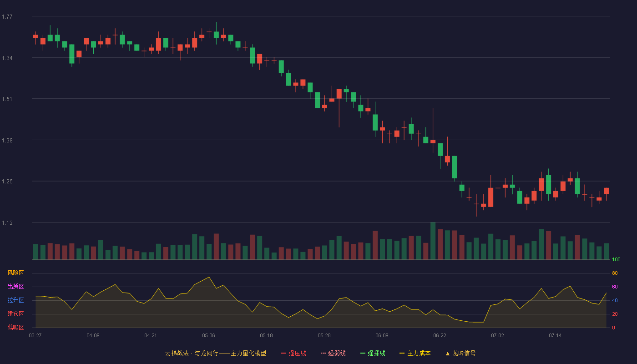
Task: Select the 低吸区 zone label
Action: 15,328
